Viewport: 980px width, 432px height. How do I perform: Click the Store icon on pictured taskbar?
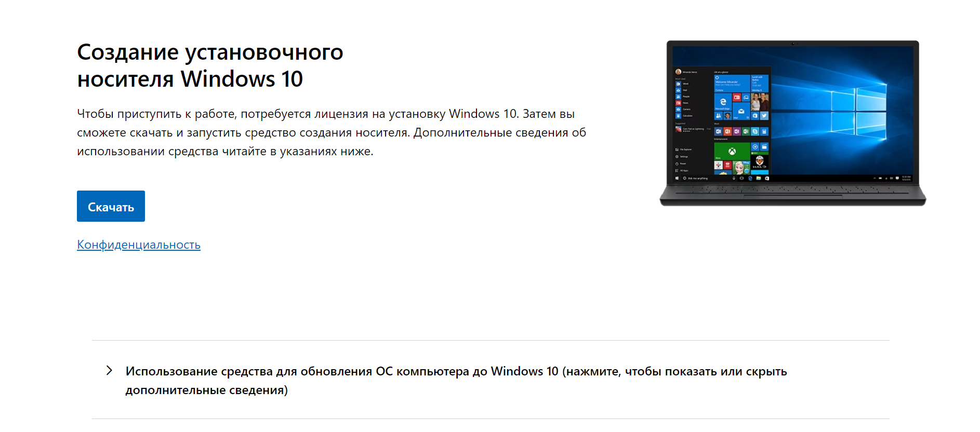click(767, 178)
